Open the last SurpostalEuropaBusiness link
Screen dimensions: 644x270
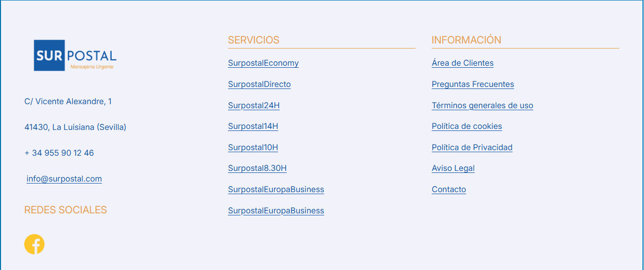click(x=276, y=211)
